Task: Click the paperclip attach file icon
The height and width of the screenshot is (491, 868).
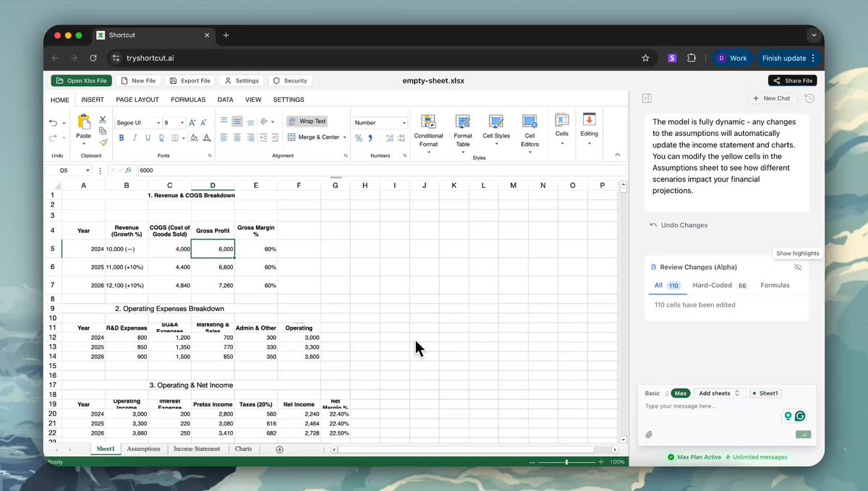Action: pyautogui.click(x=649, y=435)
